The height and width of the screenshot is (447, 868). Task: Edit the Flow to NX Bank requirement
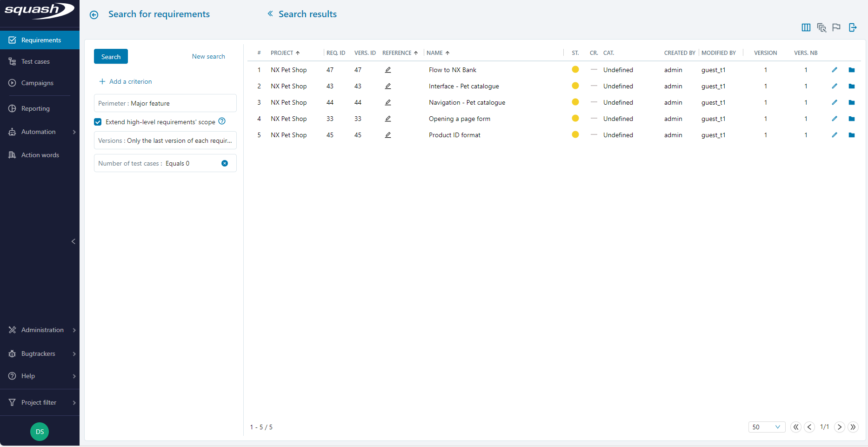[835, 70]
